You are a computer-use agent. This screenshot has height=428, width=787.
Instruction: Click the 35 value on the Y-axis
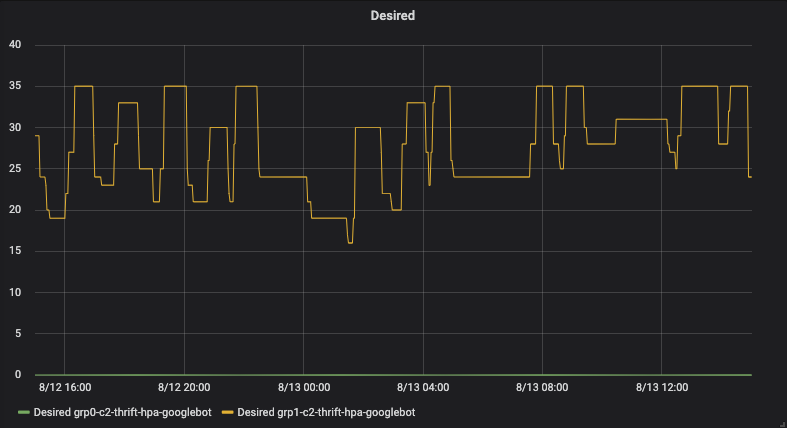coord(15,86)
